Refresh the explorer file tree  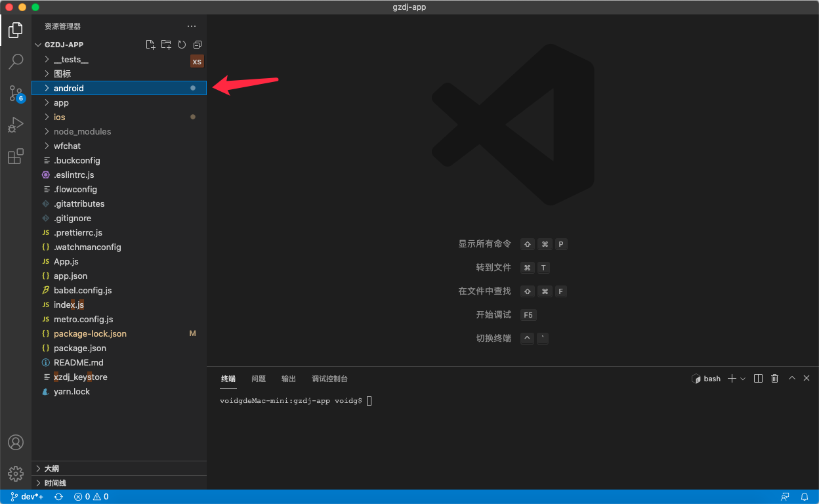pos(182,45)
